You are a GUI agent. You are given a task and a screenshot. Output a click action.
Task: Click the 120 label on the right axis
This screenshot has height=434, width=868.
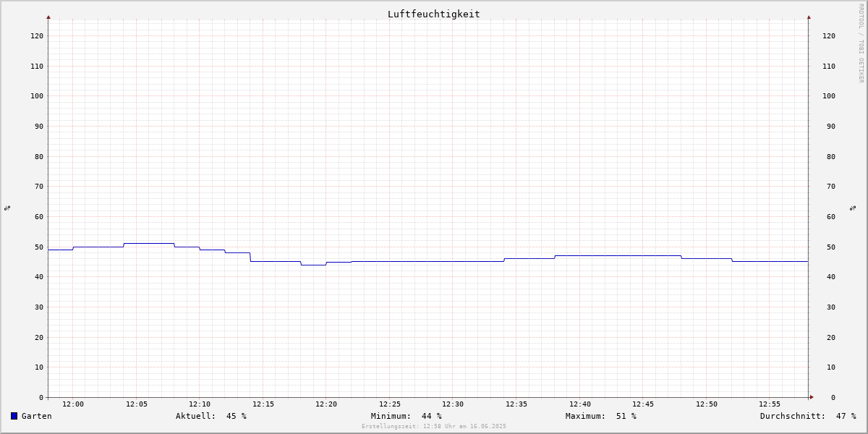829,35
